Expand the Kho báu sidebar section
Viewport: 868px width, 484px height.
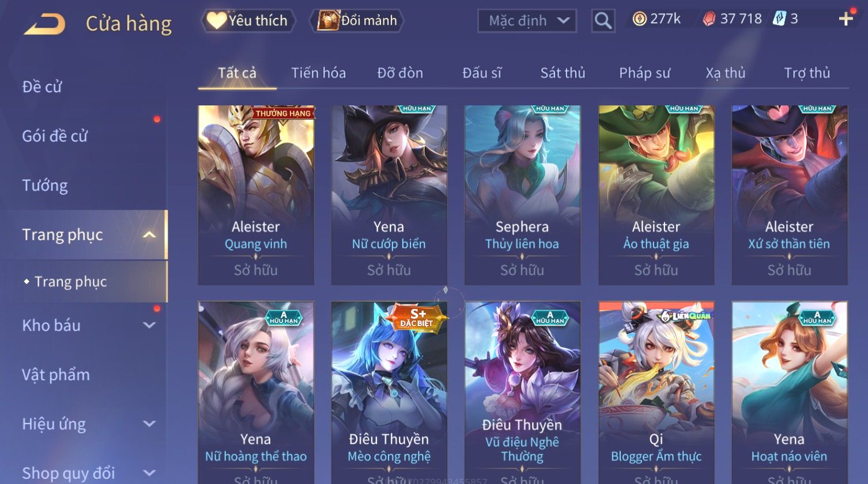[x=149, y=326]
